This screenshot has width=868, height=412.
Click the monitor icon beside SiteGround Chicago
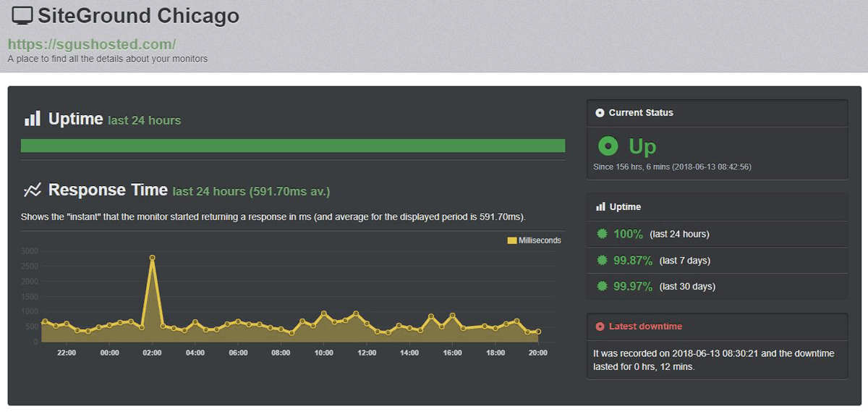pyautogui.click(x=22, y=16)
